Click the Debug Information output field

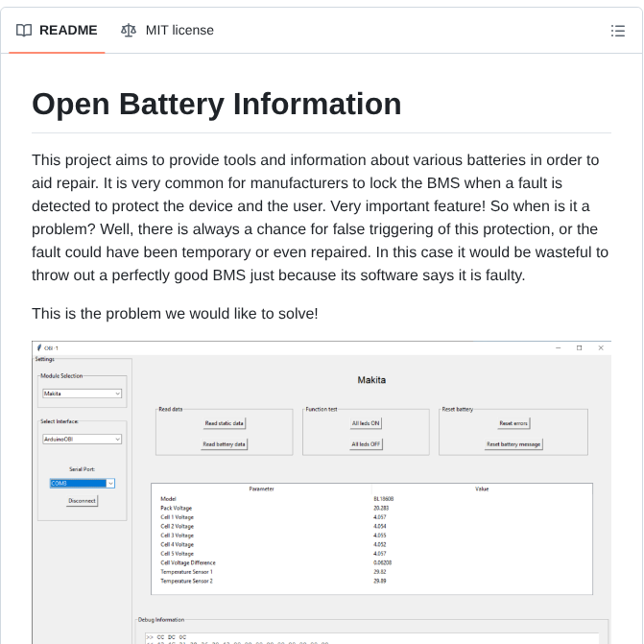[x=371, y=638]
